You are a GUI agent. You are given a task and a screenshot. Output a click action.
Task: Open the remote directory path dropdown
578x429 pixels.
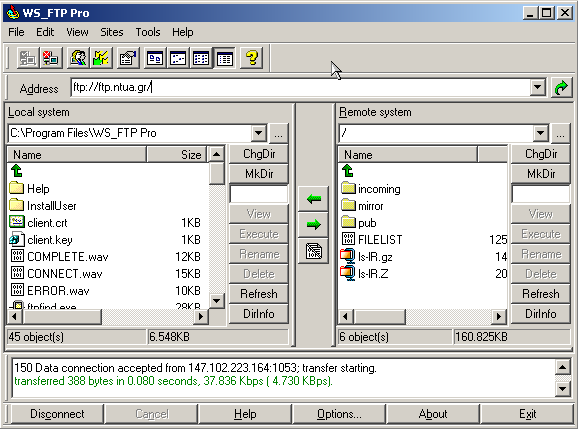coord(541,133)
